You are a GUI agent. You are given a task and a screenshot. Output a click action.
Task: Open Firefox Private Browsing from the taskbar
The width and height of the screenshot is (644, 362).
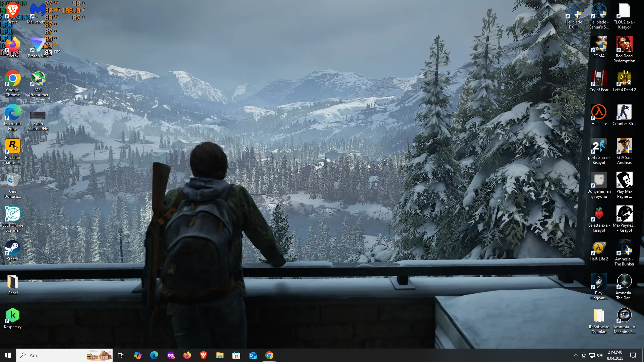[170, 355]
